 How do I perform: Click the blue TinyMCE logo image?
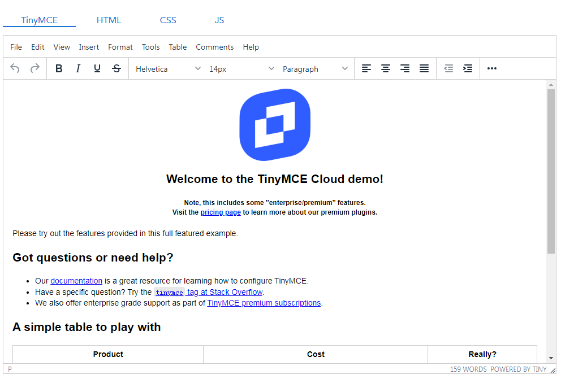point(275,125)
